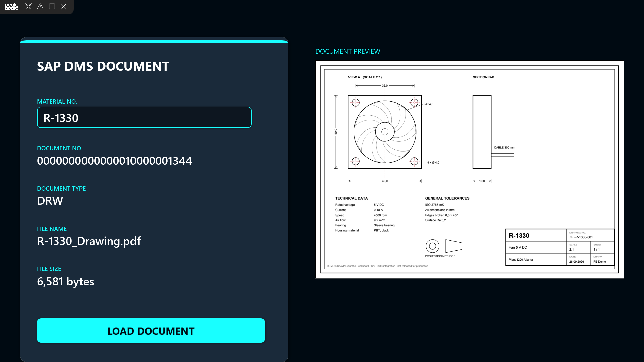The width and height of the screenshot is (644, 362).
Task: Click VIEW A (SCALE 2:1) text in drawing
Action: 365,77
